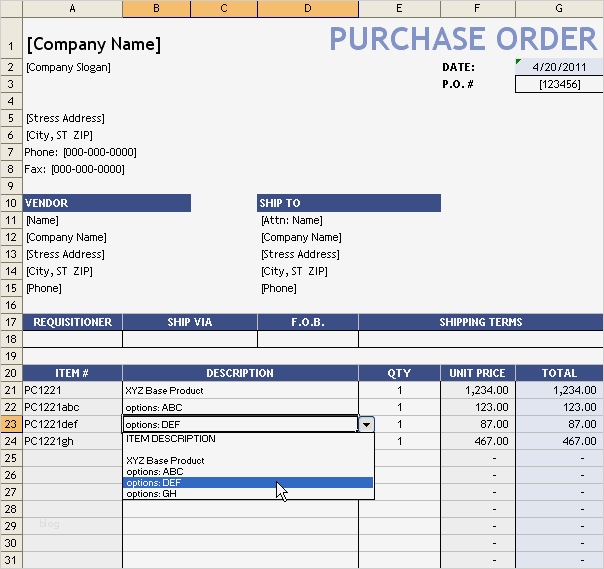The height and width of the screenshot is (569, 604).
Task: Click the P.O. number cell [123456]
Action: [x=559, y=84]
